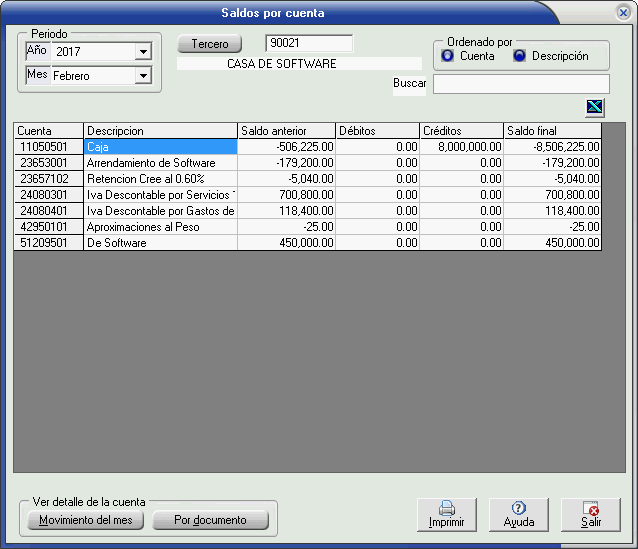The width and height of the screenshot is (638, 549).
Task: Select account 51209501 De Software row
Action: pyautogui.click(x=160, y=243)
